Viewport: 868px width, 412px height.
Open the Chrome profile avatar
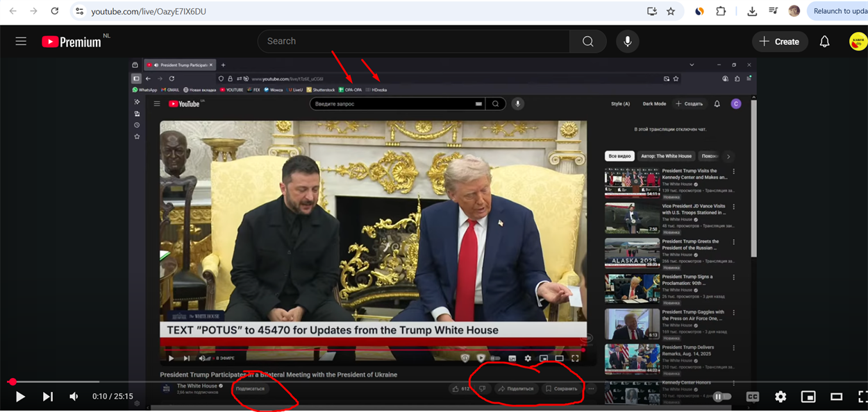click(x=794, y=11)
